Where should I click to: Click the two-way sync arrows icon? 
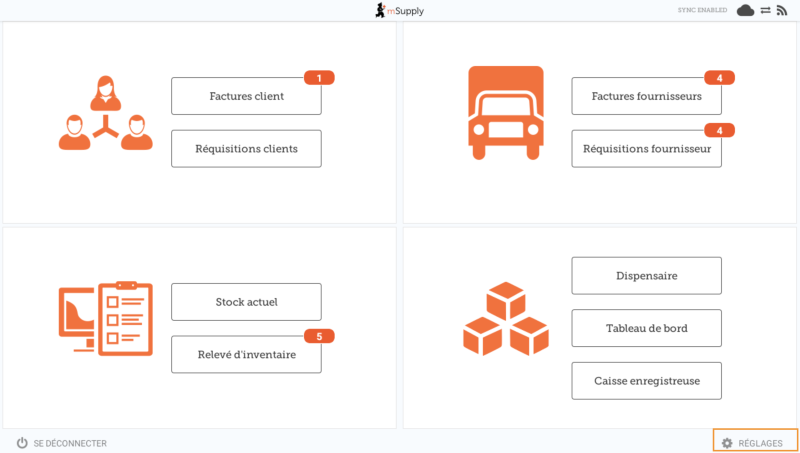(x=765, y=10)
